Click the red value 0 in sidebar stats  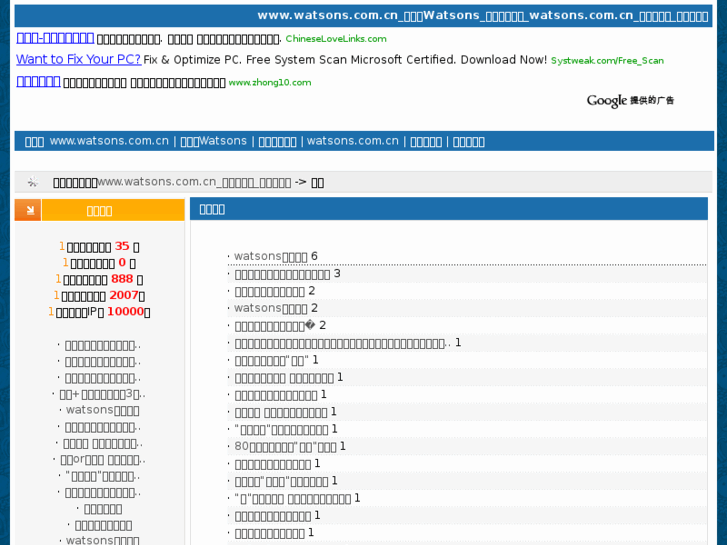click(122, 263)
